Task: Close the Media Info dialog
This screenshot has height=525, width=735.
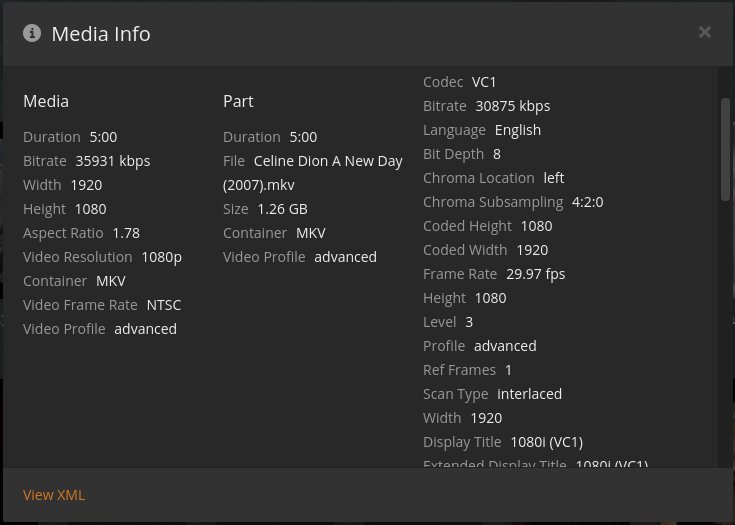Action: 705,32
